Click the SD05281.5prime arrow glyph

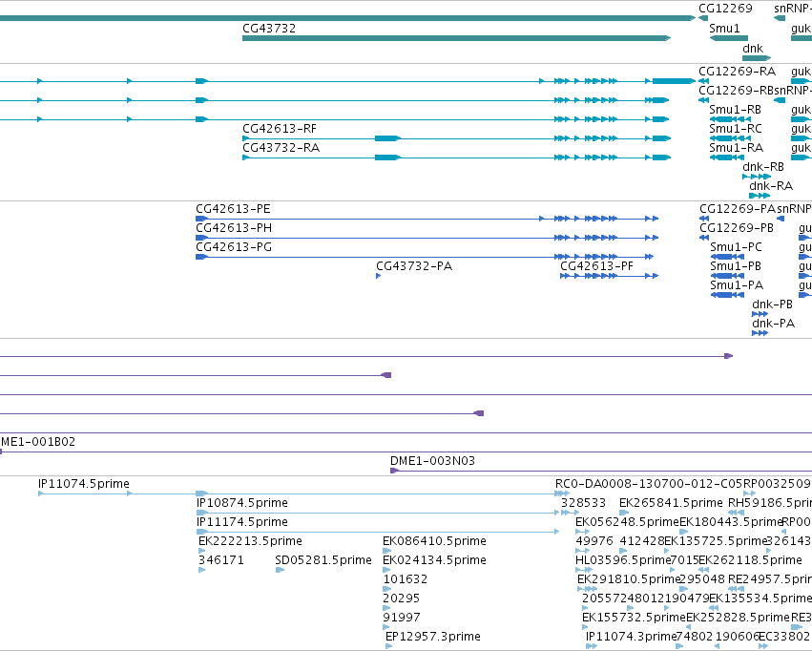(280, 570)
